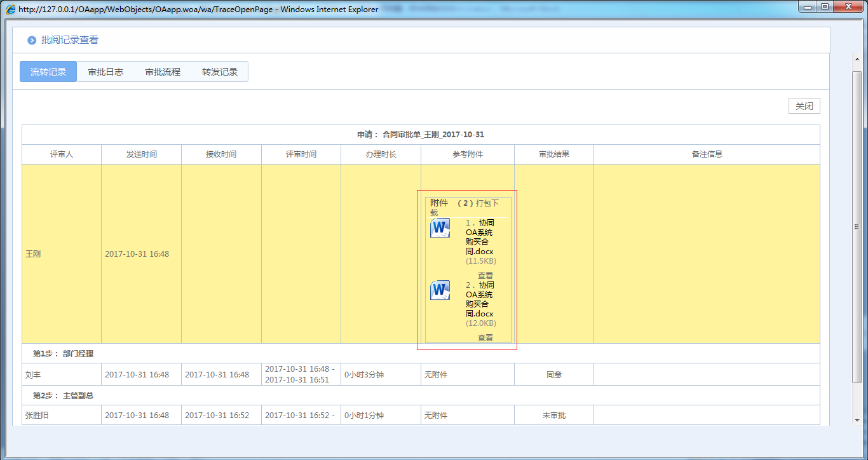Open the 审批日志 tab
Viewport: 868px width, 460px height.
pyautogui.click(x=105, y=72)
